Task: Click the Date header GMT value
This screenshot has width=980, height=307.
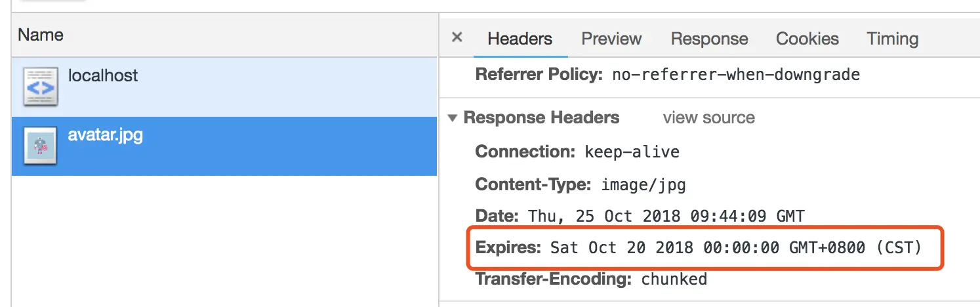Action: [x=666, y=216]
